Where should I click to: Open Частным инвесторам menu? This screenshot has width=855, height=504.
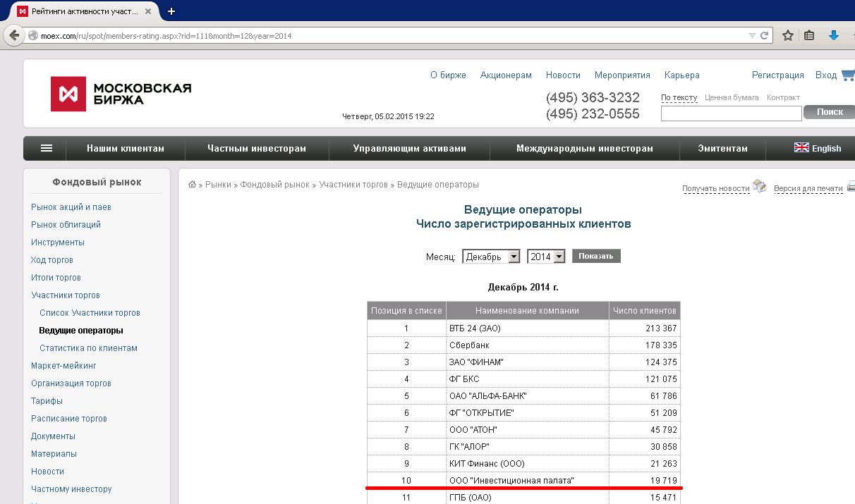[x=257, y=148]
